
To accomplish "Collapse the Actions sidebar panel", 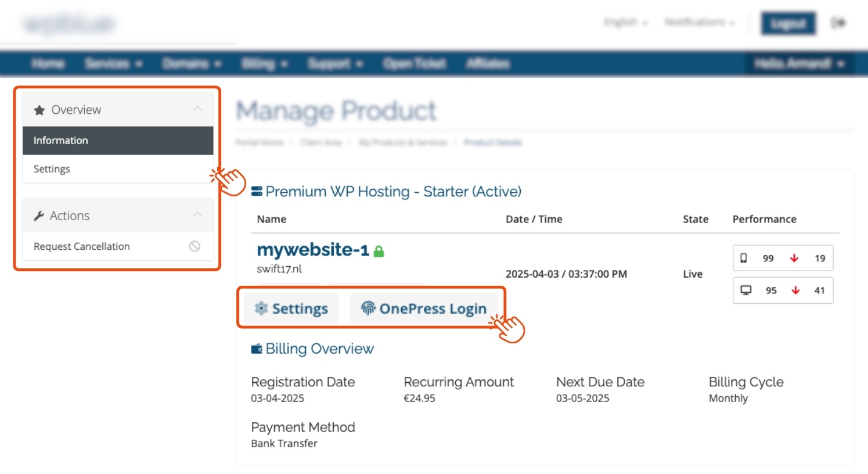I will tap(197, 215).
